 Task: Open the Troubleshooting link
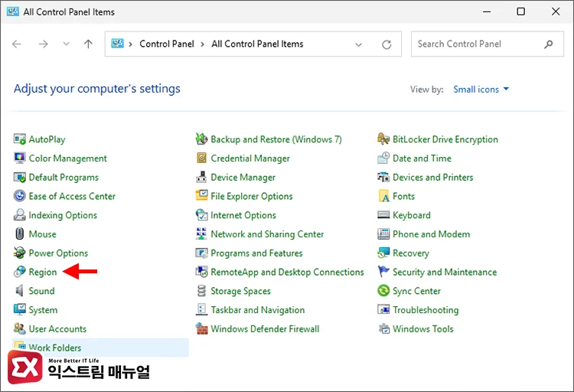[426, 310]
